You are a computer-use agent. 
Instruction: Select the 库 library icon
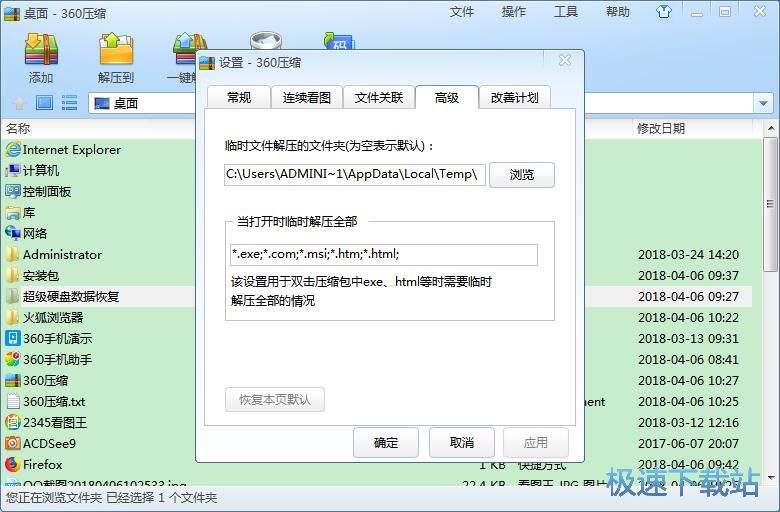point(13,213)
